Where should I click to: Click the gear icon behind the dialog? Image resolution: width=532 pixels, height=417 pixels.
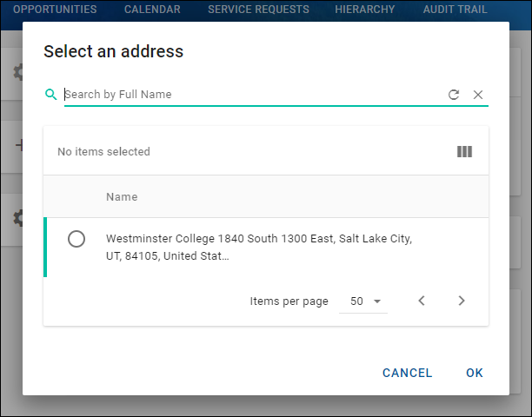pos(17,72)
